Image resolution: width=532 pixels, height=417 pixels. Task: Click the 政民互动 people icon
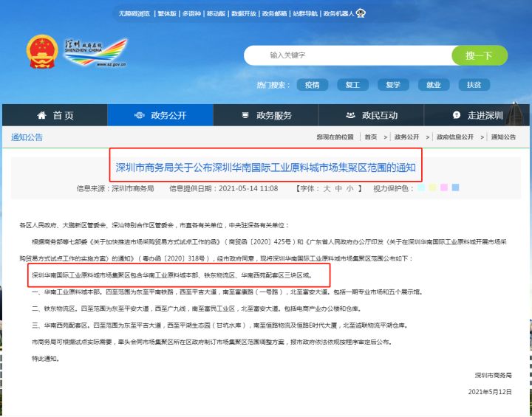click(x=350, y=115)
